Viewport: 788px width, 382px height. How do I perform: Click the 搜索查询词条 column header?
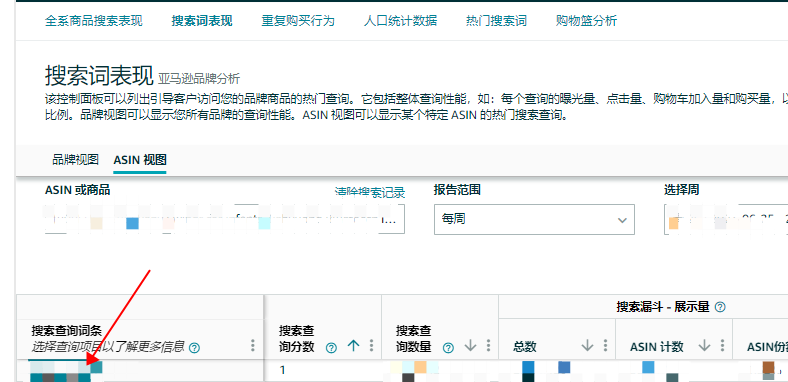point(67,331)
